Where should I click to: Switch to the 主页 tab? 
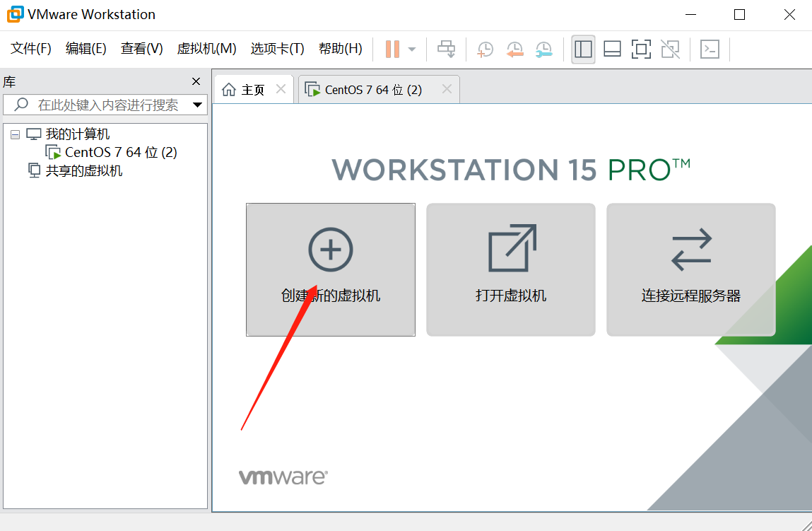[x=253, y=90]
